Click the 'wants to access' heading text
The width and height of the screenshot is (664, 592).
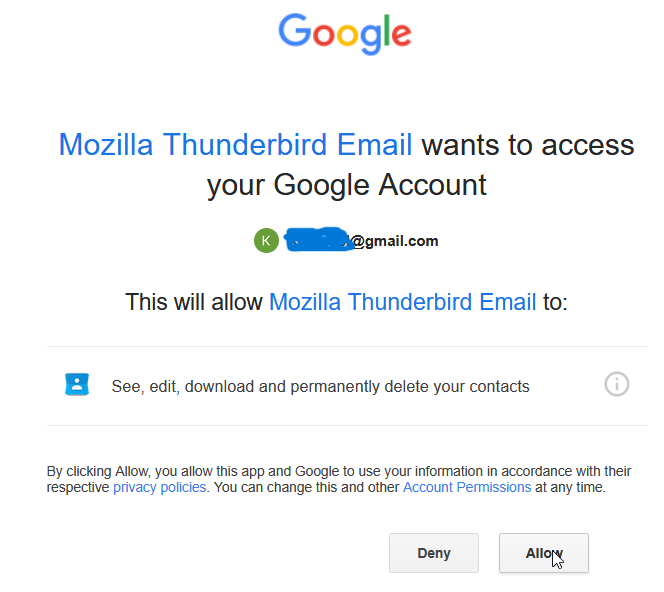528,145
